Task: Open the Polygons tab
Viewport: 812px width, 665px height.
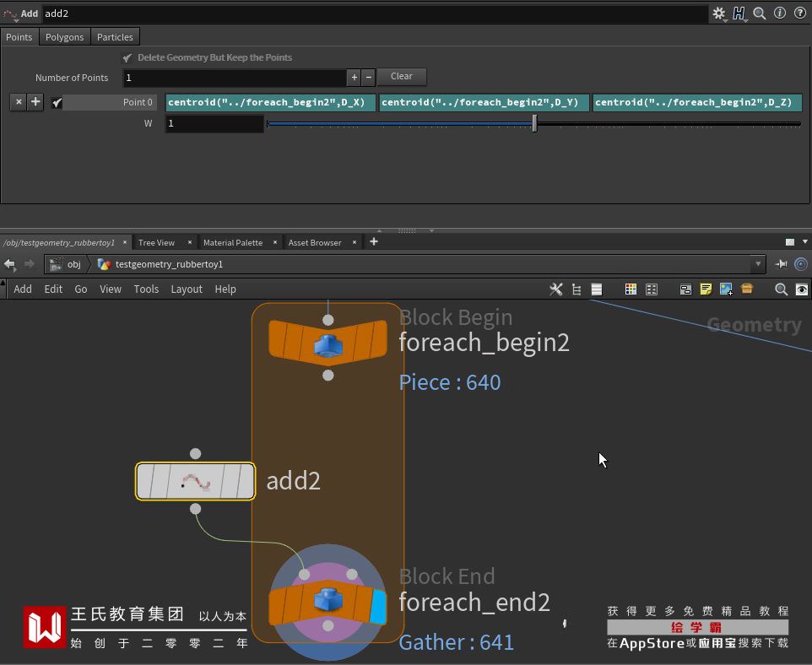Action: (64, 37)
